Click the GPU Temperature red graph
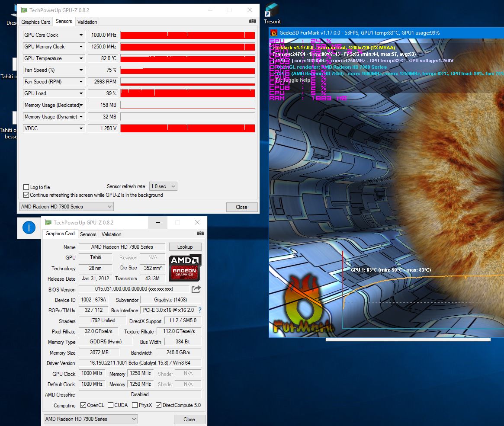This screenshot has width=504, height=426. coord(188,58)
